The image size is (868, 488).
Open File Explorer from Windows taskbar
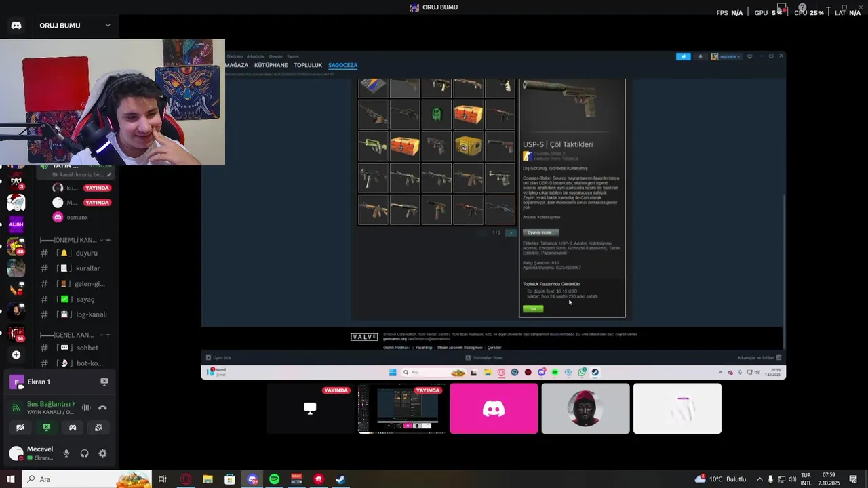(x=208, y=479)
